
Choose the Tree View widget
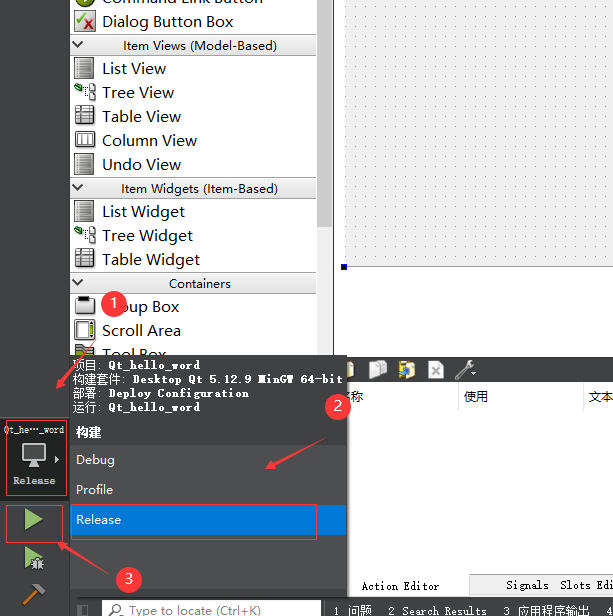[193, 93]
